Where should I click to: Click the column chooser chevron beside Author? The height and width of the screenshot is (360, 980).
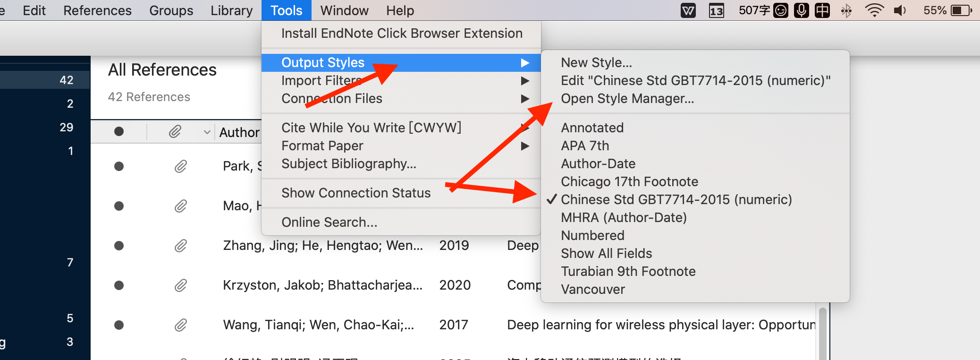[x=207, y=132]
